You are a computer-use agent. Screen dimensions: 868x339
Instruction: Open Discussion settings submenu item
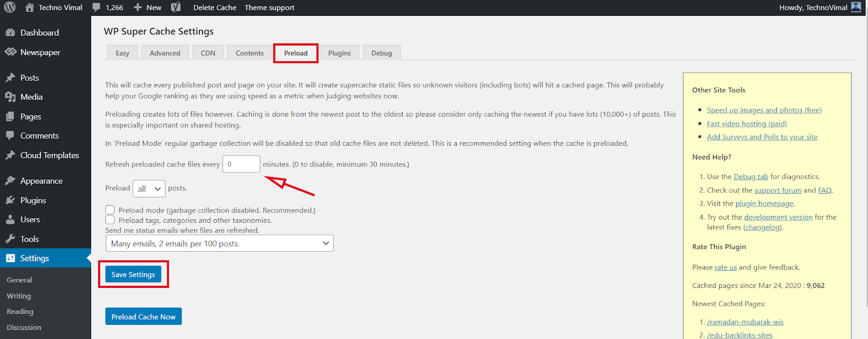tap(24, 328)
